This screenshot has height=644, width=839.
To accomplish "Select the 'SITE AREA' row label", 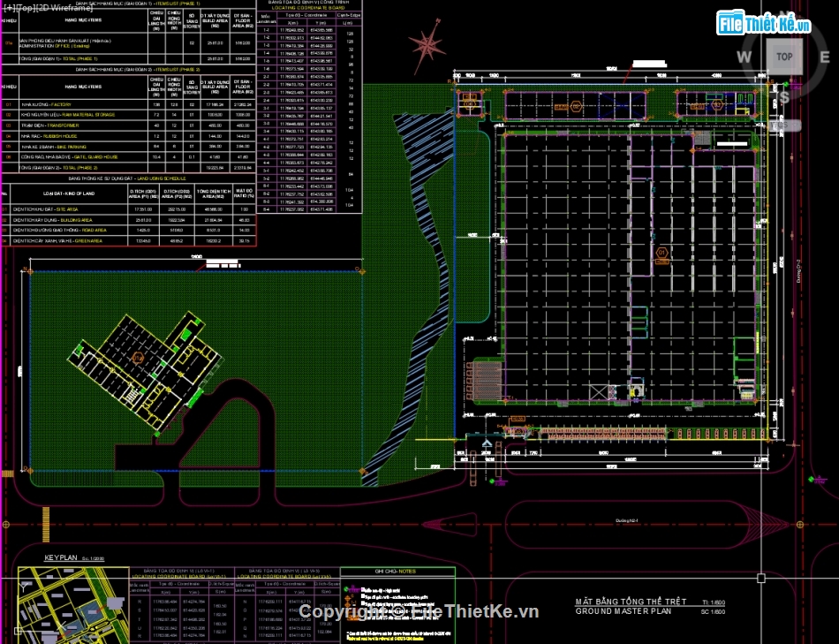I will [x=67, y=209].
